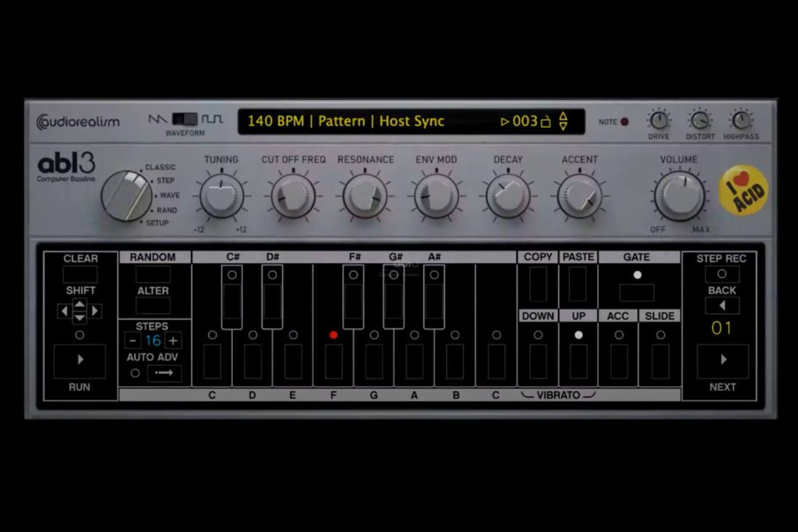
Task: Click the high C white key
Action: [x=496, y=361]
